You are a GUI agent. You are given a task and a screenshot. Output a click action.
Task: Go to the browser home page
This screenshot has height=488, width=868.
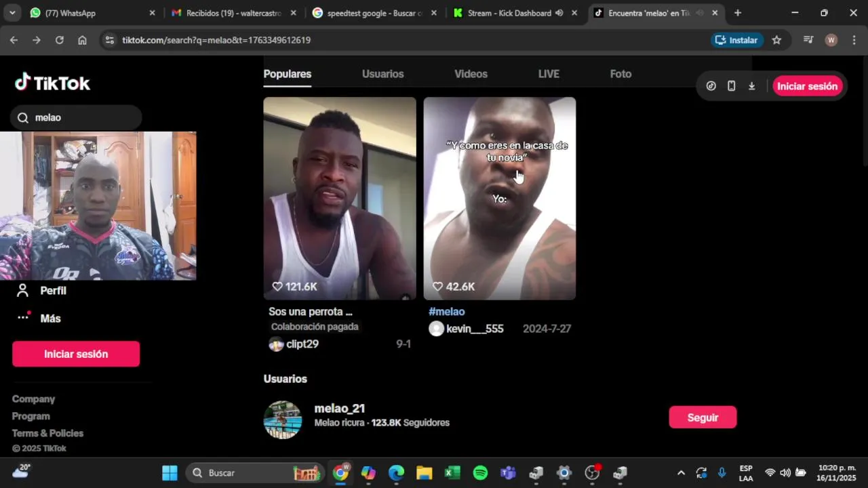pyautogui.click(x=82, y=40)
